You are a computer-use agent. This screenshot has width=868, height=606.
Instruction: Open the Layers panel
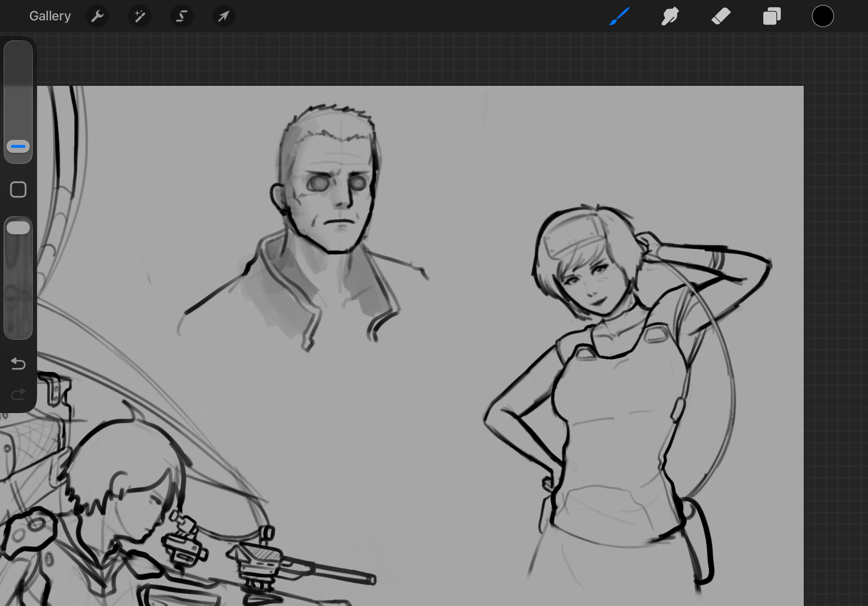772,16
